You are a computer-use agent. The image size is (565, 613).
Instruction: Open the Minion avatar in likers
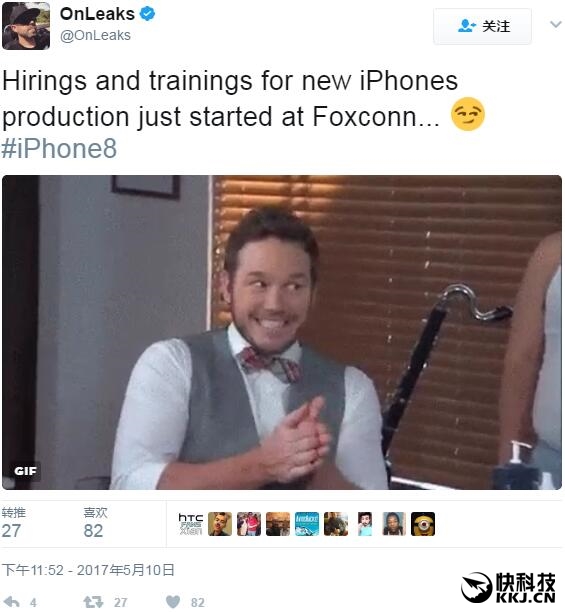pyautogui.click(x=423, y=524)
